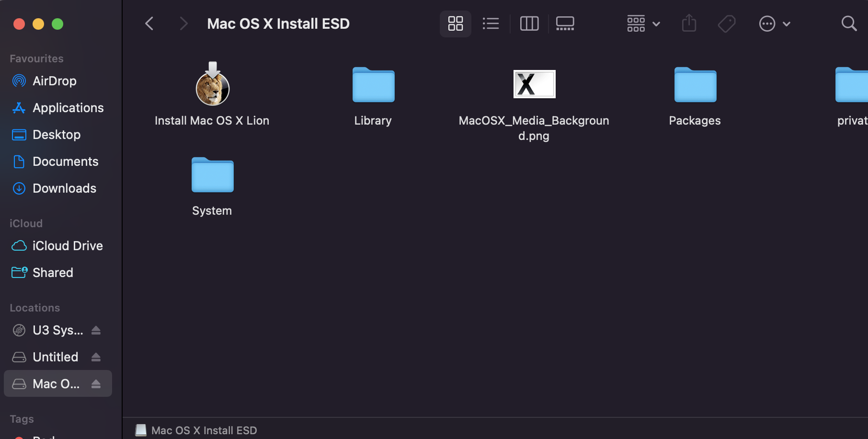This screenshot has width=868, height=439.
Task: Open Desktop in the sidebar
Action: point(57,135)
